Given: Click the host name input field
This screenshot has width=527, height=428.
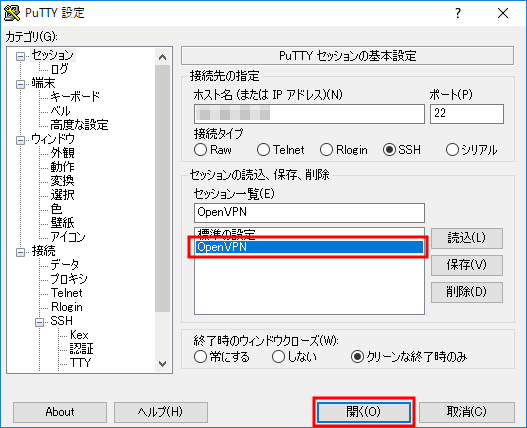Looking at the screenshot, I should pyautogui.click(x=309, y=114).
